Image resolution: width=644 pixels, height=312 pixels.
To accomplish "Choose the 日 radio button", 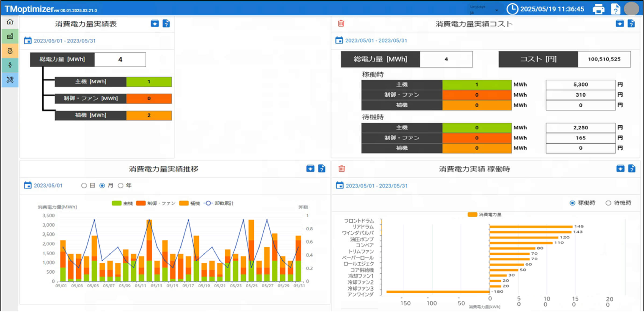I will click(84, 185).
